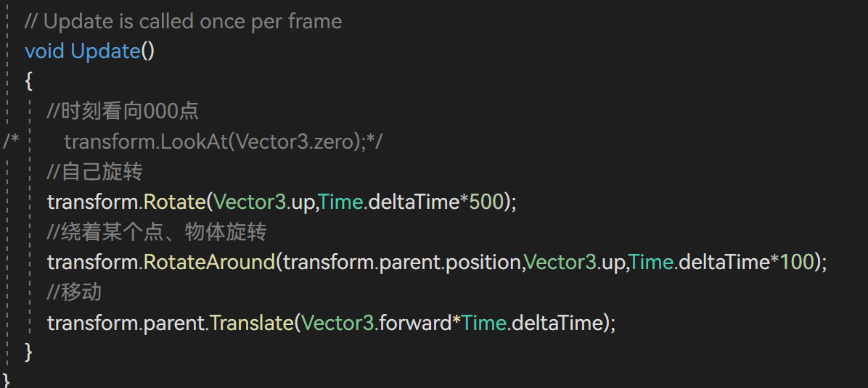
Task: Click the closing brace of the Update method
Action: 28,352
